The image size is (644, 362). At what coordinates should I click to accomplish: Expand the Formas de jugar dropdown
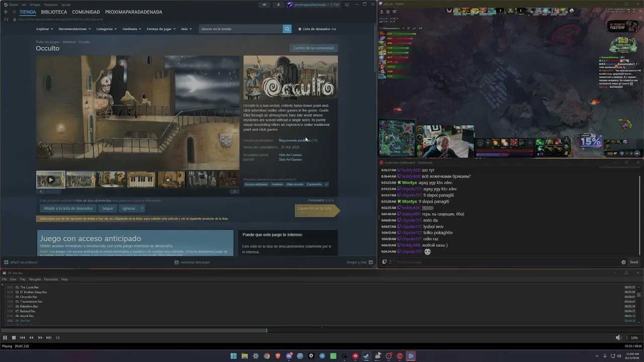(x=161, y=29)
